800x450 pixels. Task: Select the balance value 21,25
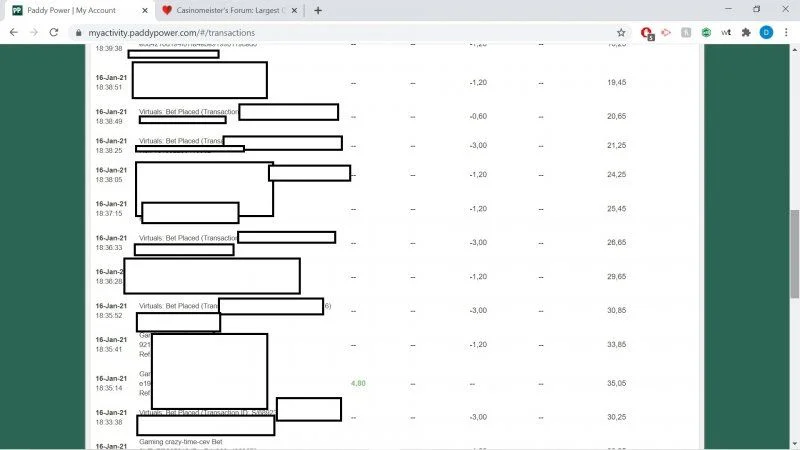616,145
